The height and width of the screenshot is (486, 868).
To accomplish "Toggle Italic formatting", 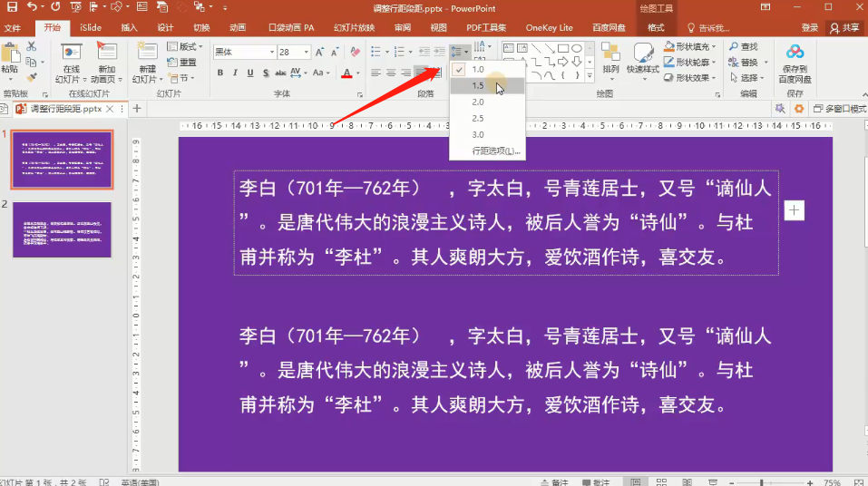I will pyautogui.click(x=235, y=73).
